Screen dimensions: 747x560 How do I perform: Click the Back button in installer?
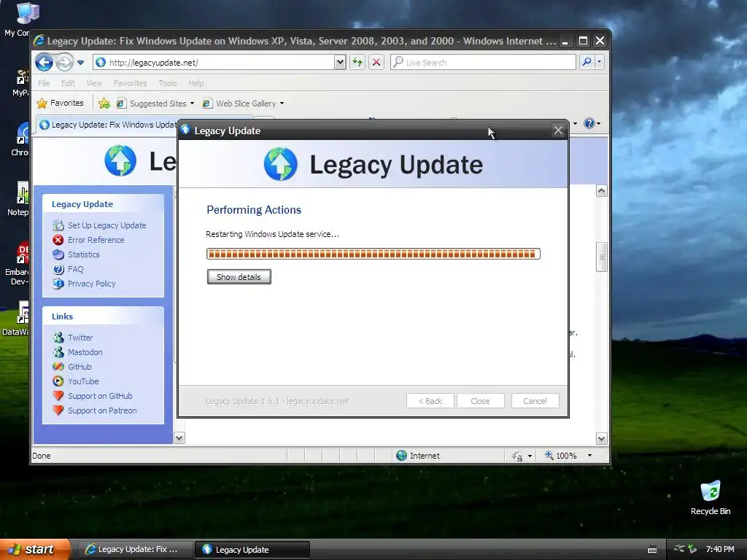pyautogui.click(x=430, y=401)
